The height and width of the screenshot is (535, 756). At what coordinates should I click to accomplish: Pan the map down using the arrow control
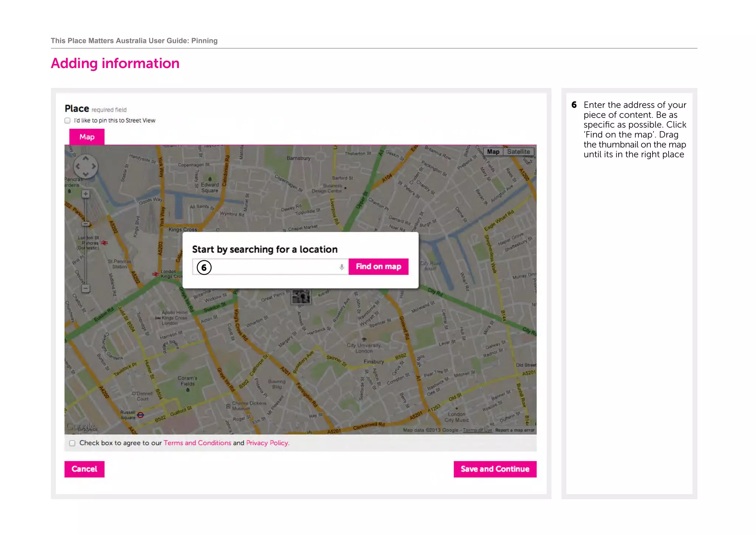point(86,174)
